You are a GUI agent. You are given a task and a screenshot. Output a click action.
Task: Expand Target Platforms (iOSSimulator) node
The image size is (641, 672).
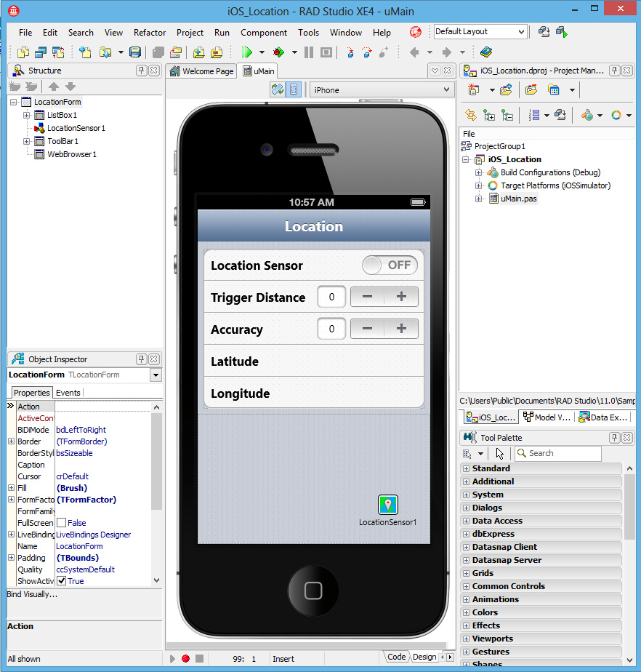click(478, 185)
